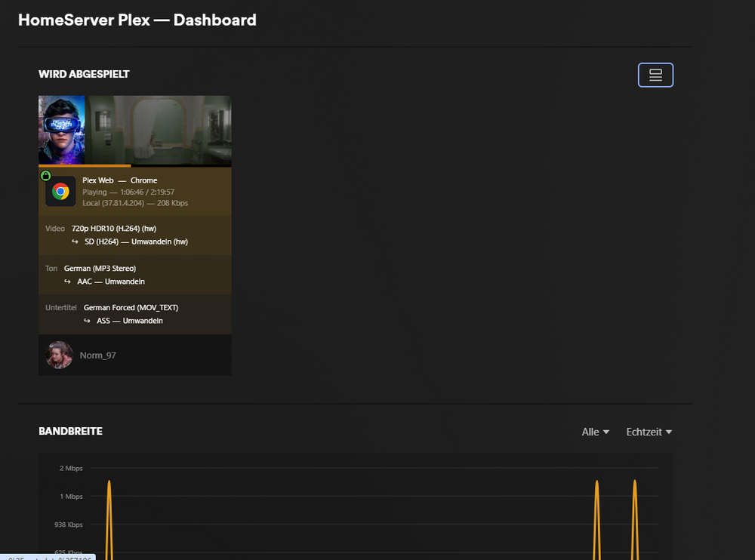Click the orange playback progress bar
The image size is (755, 560).
click(85, 165)
